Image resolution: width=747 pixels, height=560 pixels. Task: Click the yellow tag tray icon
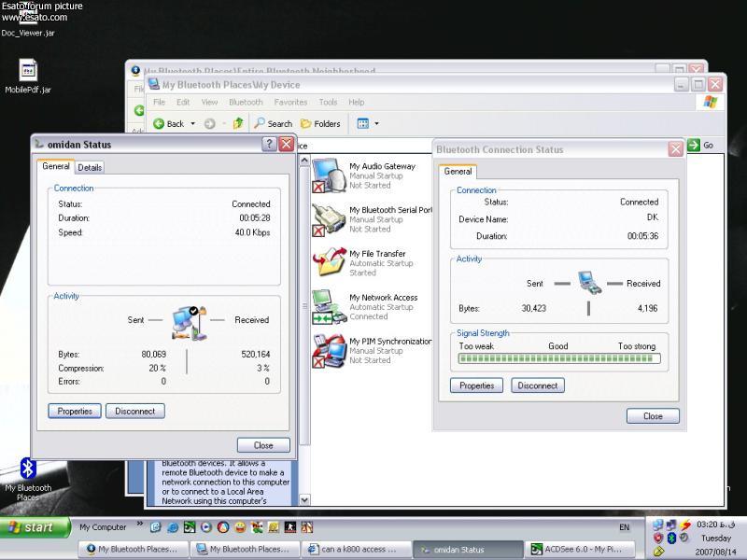(x=659, y=552)
